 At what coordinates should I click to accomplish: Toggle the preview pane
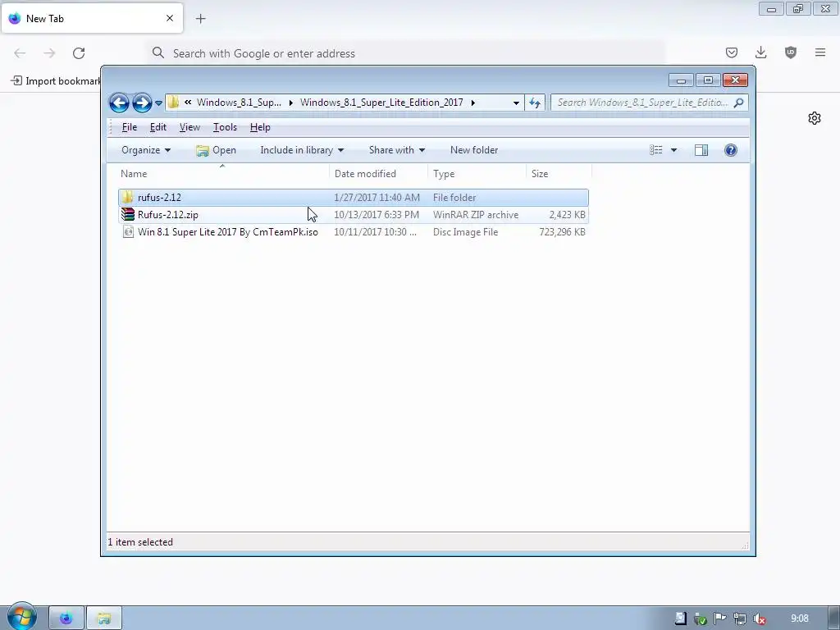point(701,150)
